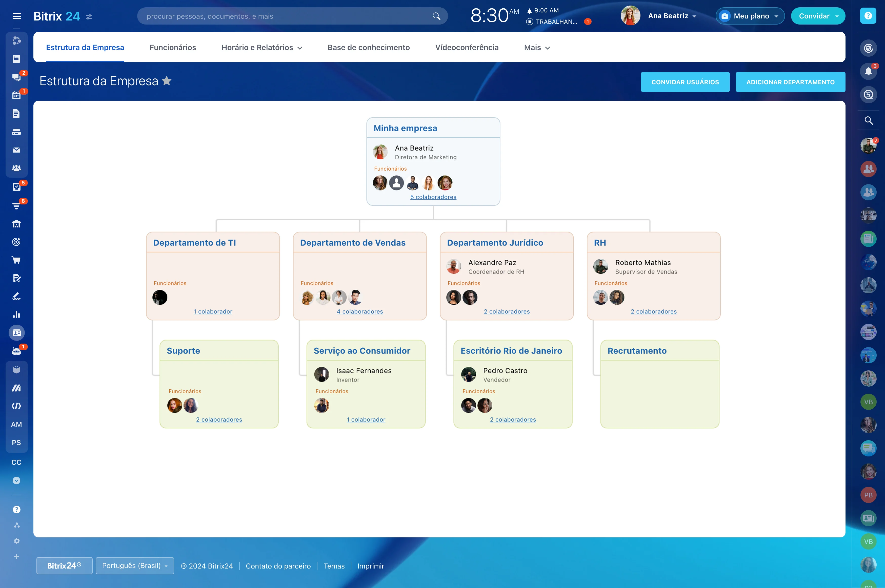
Task: Open the calendar icon in left sidebar
Action: pos(16,96)
